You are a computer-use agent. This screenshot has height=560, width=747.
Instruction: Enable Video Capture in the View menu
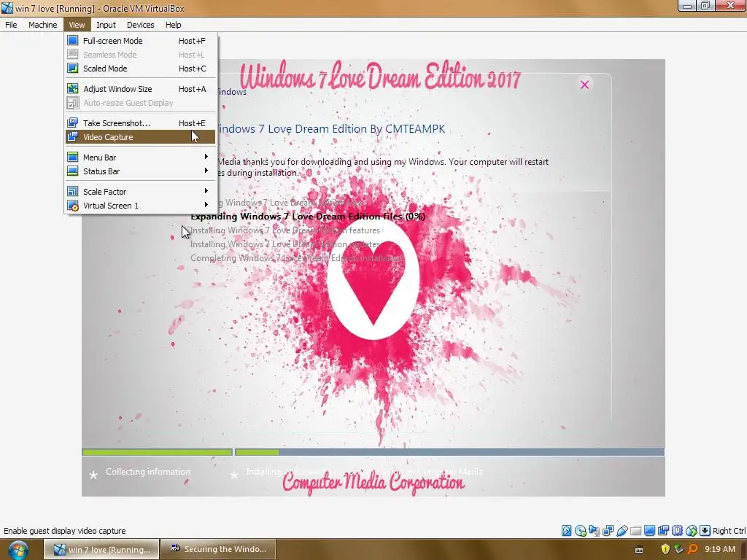click(141, 137)
